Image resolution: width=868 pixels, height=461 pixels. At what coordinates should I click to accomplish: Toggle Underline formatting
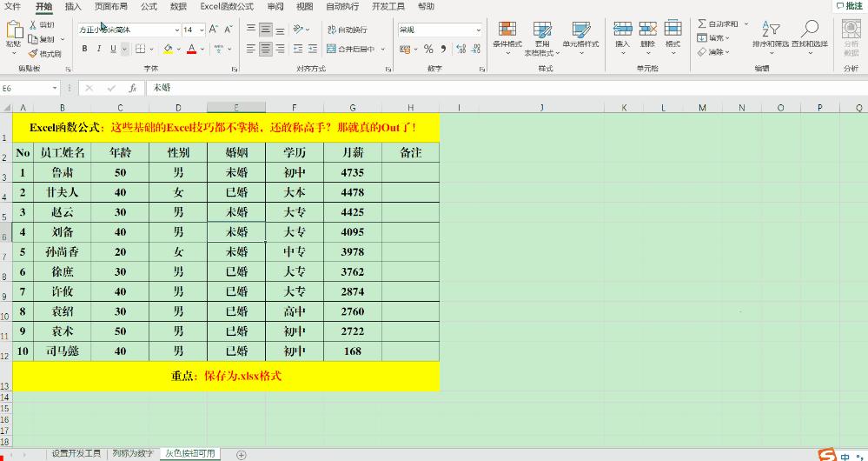tap(113, 49)
